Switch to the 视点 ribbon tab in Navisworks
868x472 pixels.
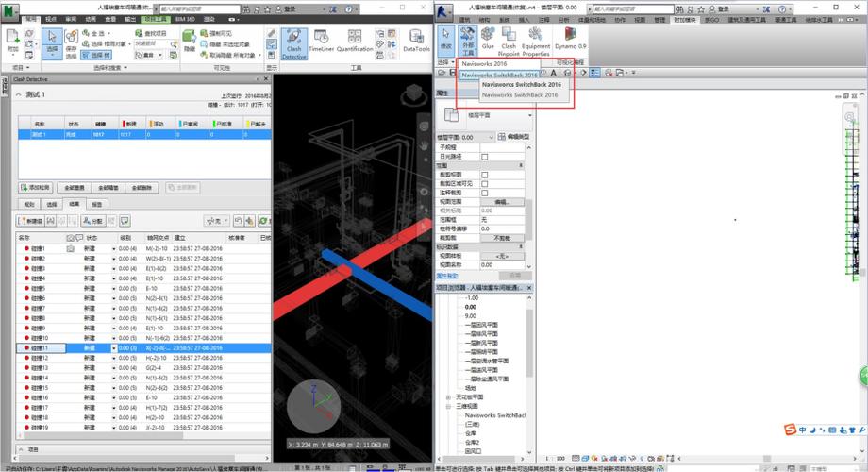point(51,20)
